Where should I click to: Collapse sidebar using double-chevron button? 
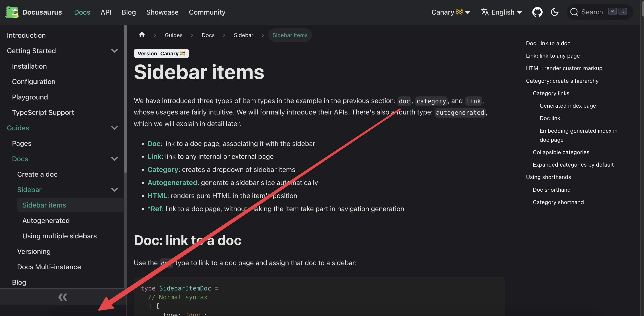(x=63, y=297)
